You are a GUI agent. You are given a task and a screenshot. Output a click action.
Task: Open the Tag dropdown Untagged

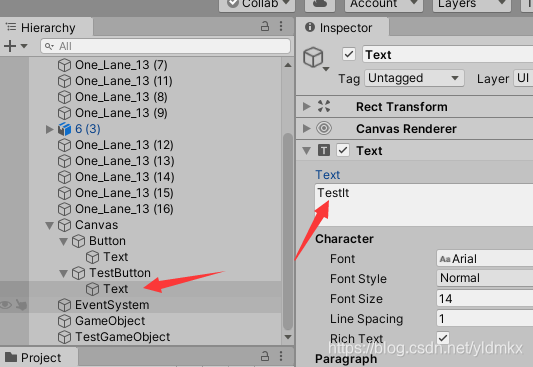pyautogui.click(x=414, y=78)
